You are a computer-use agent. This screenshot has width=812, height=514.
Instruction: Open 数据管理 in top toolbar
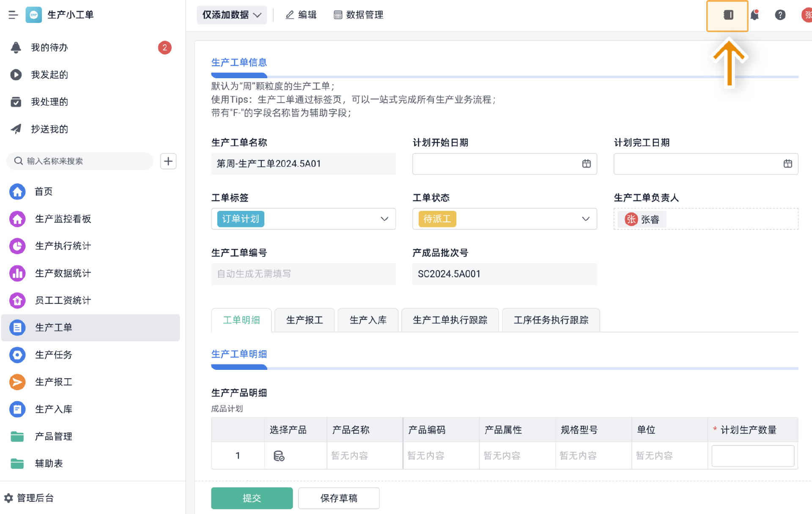pos(358,15)
